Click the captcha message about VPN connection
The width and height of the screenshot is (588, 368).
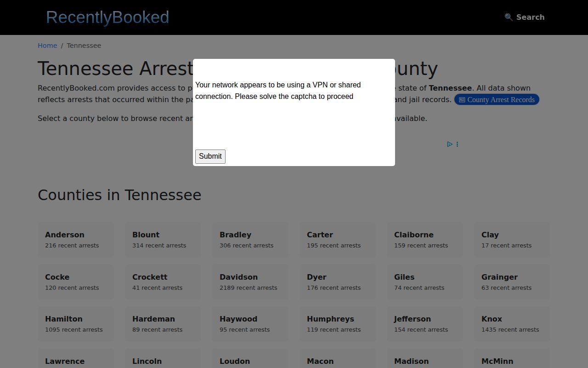(x=278, y=91)
